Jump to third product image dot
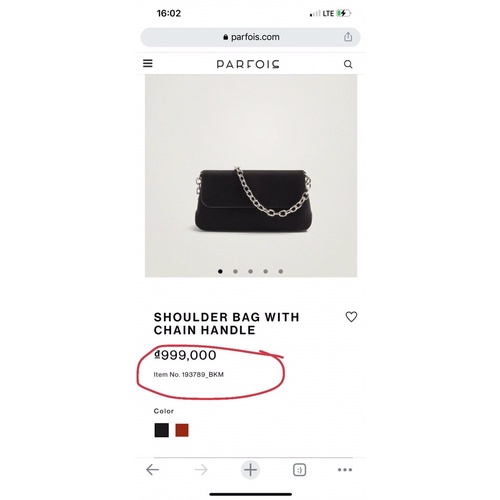This screenshot has height=500, width=500. [x=250, y=271]
